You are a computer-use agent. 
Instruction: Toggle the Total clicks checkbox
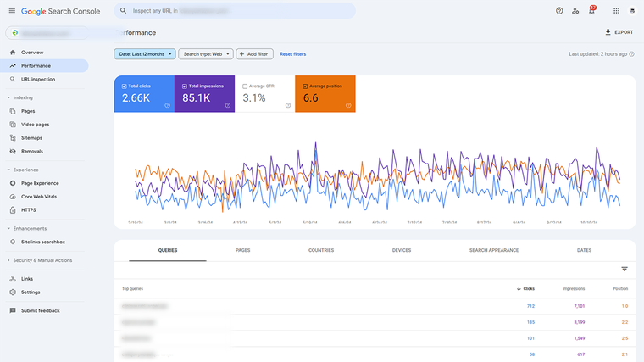point(123,86)
